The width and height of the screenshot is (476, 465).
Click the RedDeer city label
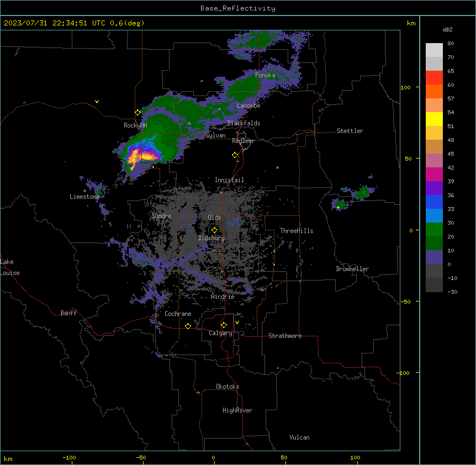tap(243, 141)
